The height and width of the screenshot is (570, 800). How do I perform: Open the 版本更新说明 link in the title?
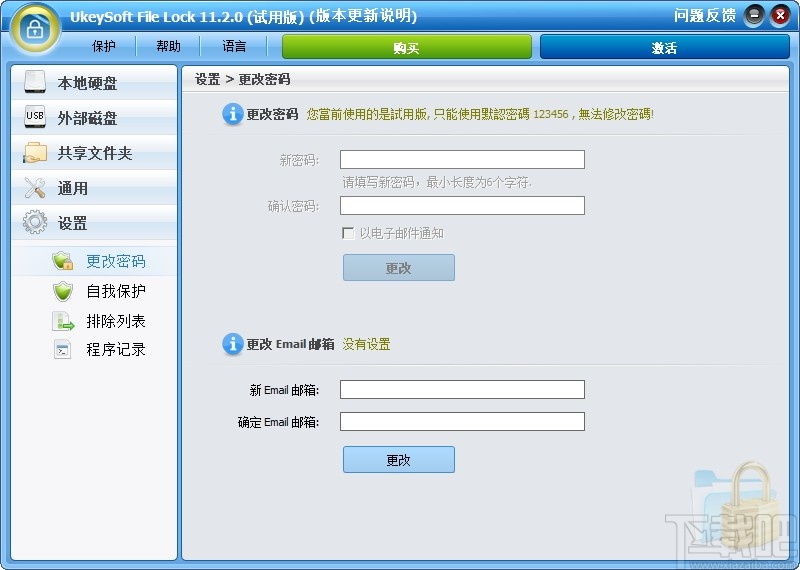click(365, 16)
